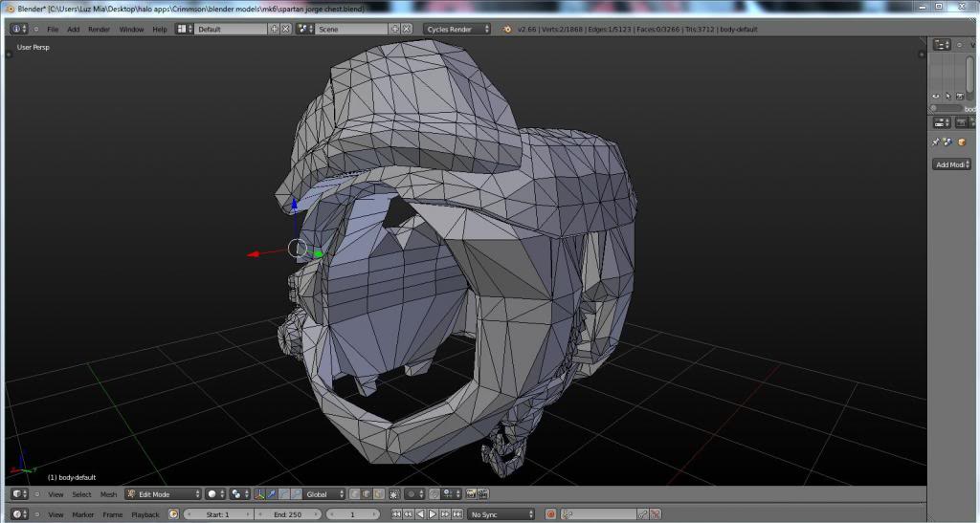This screenshot has height=523, width=980.
Task: Click the current frame field showing 1
Action: [x=352, y=515]
